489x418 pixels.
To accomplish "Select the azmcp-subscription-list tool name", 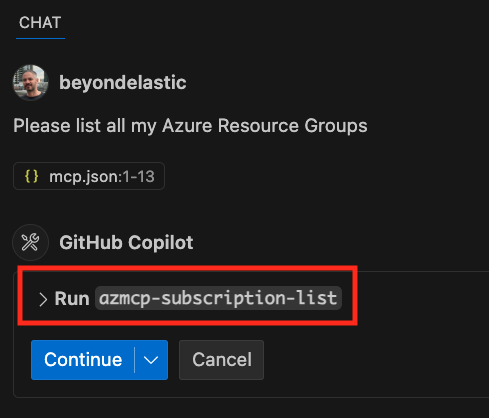I will (218, 298).
